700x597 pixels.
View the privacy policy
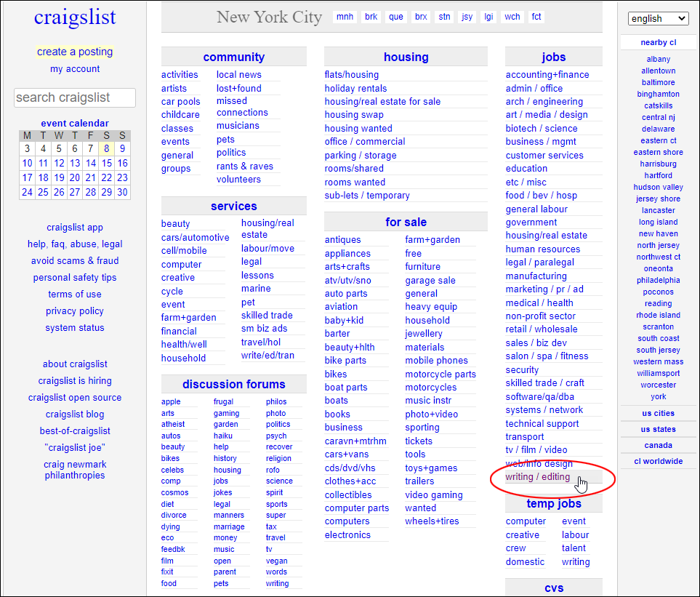75,311
